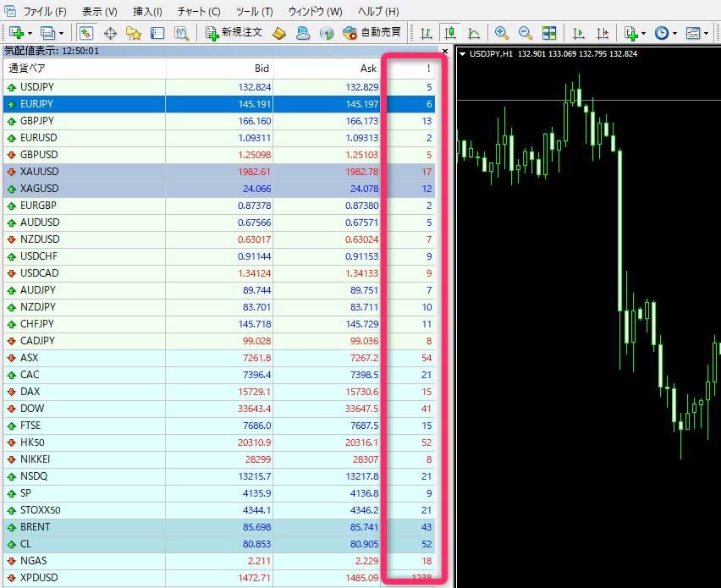Image resolution: width=721 pixels, height=588 pixels.
Task: Click the tile windows icon
Action: [x=549, y=33]
